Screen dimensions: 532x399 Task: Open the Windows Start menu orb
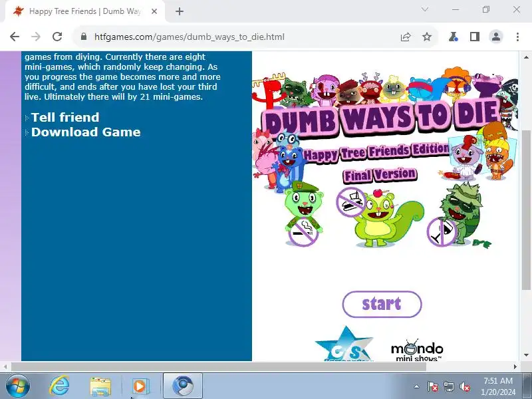18,386
